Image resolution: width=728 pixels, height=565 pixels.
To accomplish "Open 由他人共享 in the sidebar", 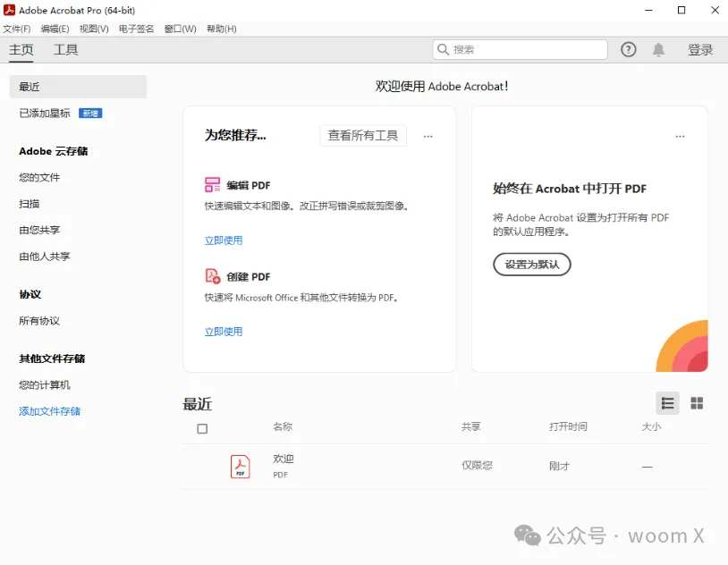I will click(x=45, y=257).
